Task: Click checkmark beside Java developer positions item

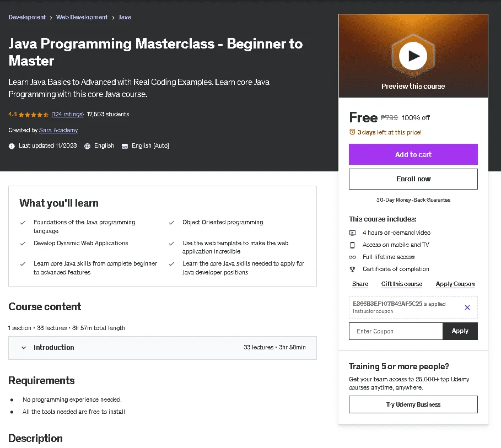Action: click(171, 264)
